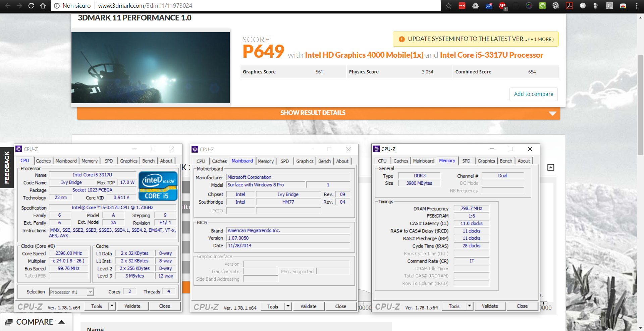Click the green printer extension icon
644x331 pixels.
coord(542,6)
